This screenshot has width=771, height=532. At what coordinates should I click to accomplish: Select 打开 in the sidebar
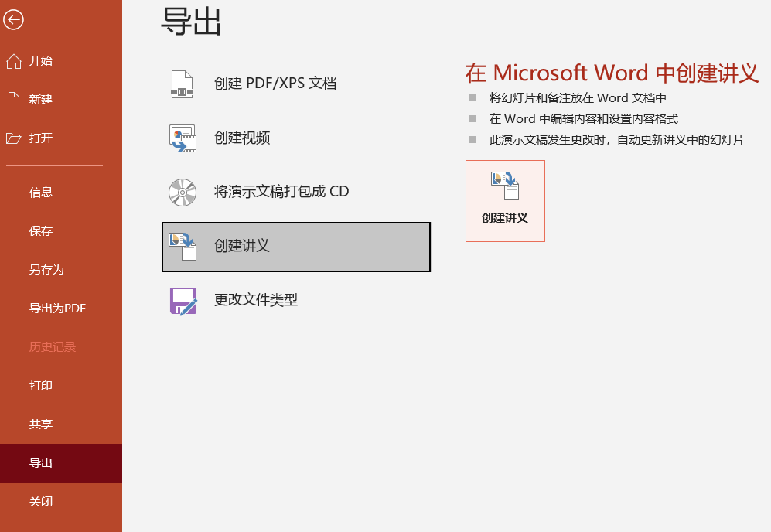pos(61,138)
